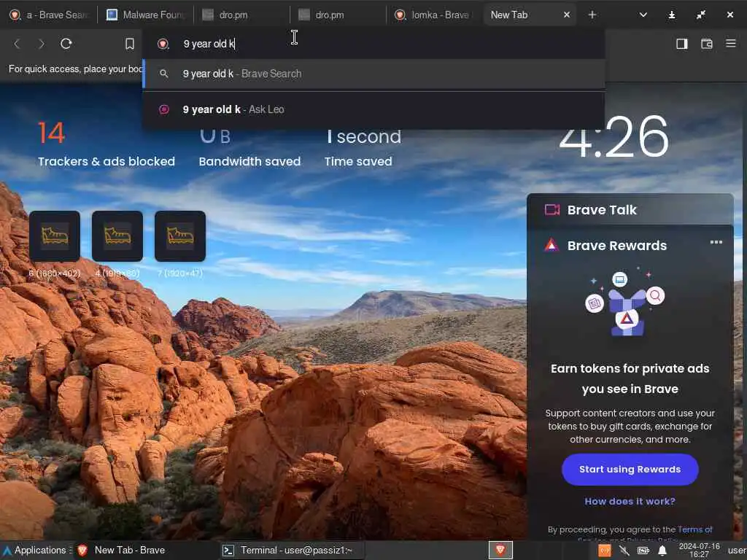This screenshot has width=747, height=560.
Task: Click the Brave Rewards triangle icon
Action: coord(551,245)
